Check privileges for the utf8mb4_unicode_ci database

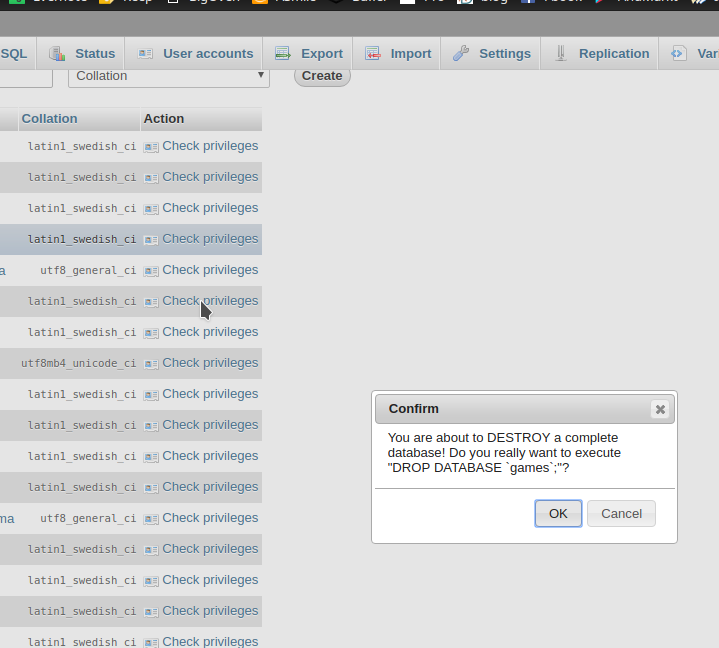tap(210, 363)
